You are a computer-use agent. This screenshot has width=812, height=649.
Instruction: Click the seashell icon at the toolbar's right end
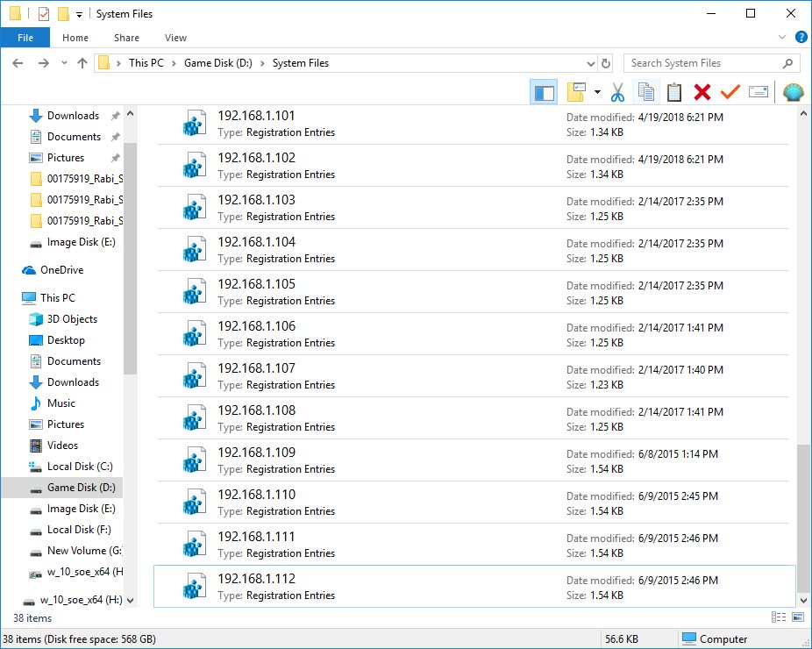pos(794,91)
